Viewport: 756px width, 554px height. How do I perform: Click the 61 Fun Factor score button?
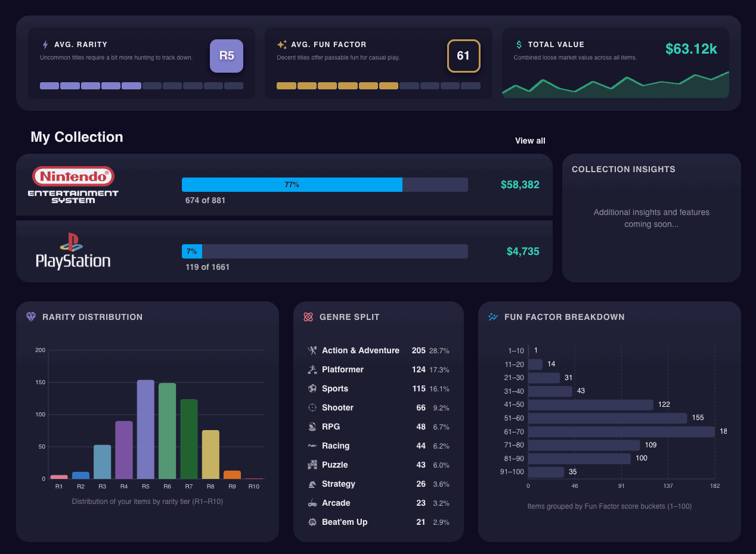[464, 55]
